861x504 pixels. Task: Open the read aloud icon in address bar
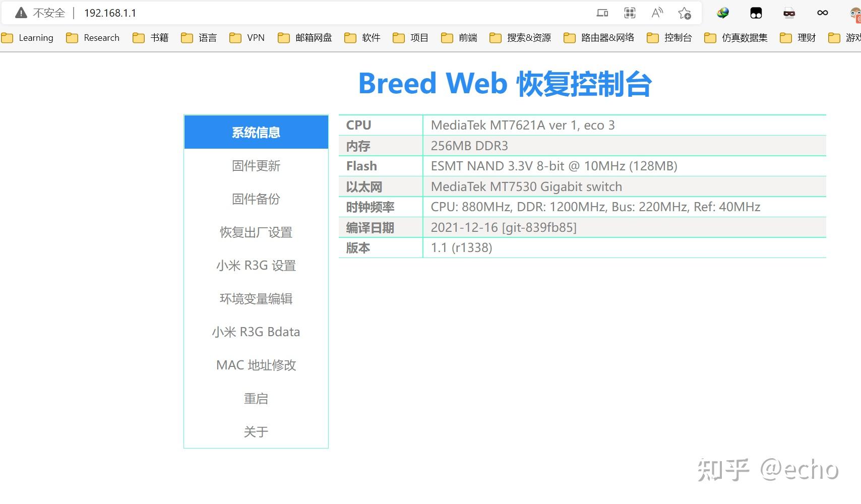tap(657, 13)
